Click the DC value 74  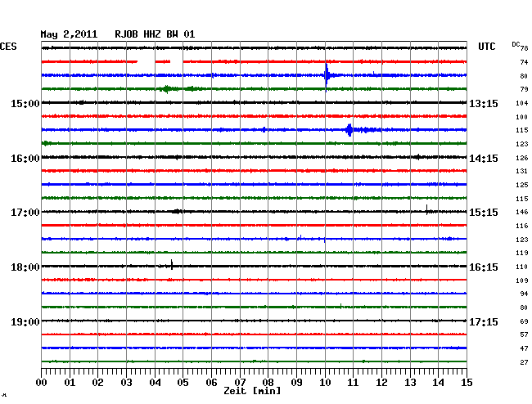click(524, 62)
